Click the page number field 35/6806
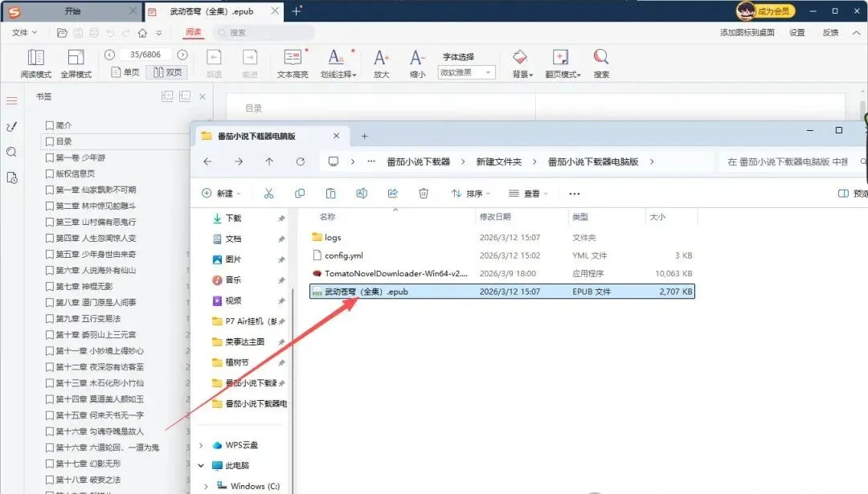Screen dimensions: 868x494 click(145, 55)
